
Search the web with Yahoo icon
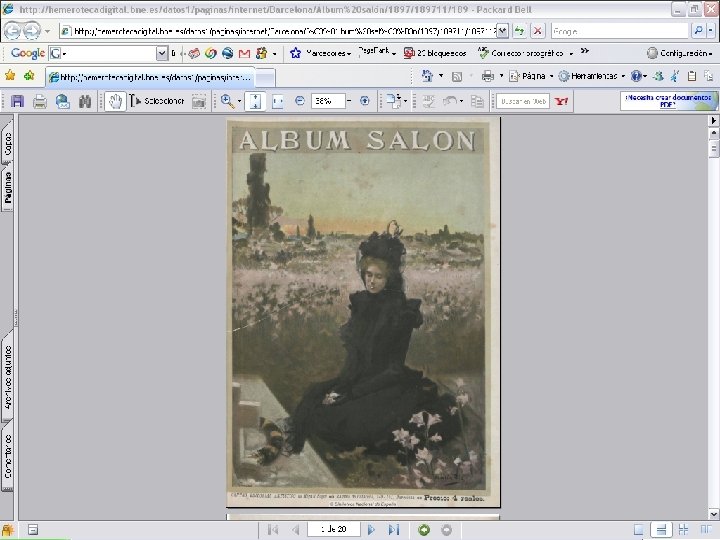click(561, 101)
